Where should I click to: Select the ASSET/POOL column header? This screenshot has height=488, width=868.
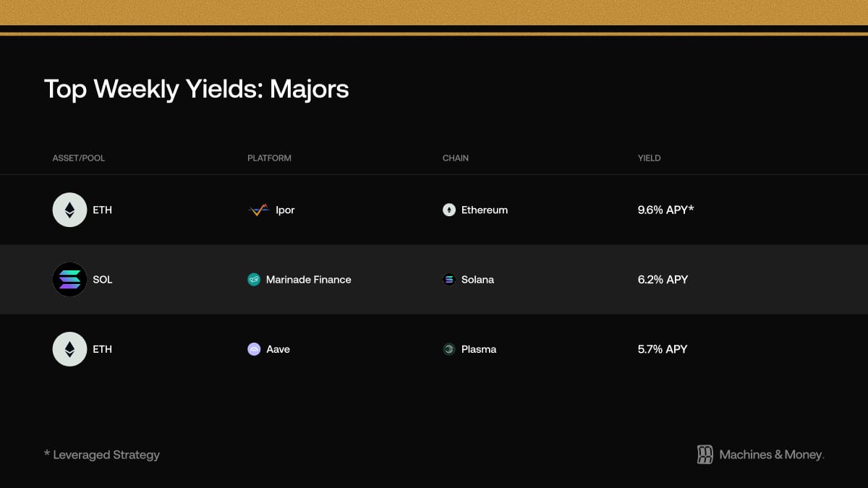click(x=79, y=158)
